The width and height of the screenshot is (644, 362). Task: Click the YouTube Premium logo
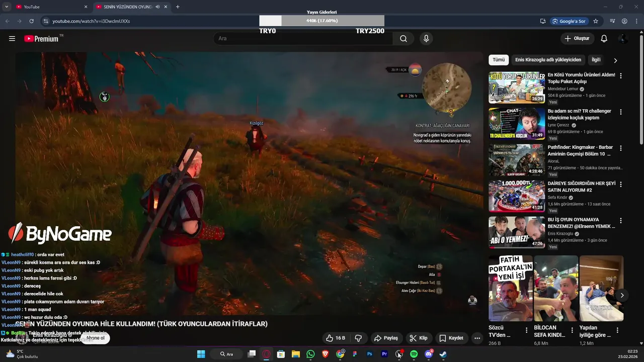pyautogui.click(x=41, y=39)
